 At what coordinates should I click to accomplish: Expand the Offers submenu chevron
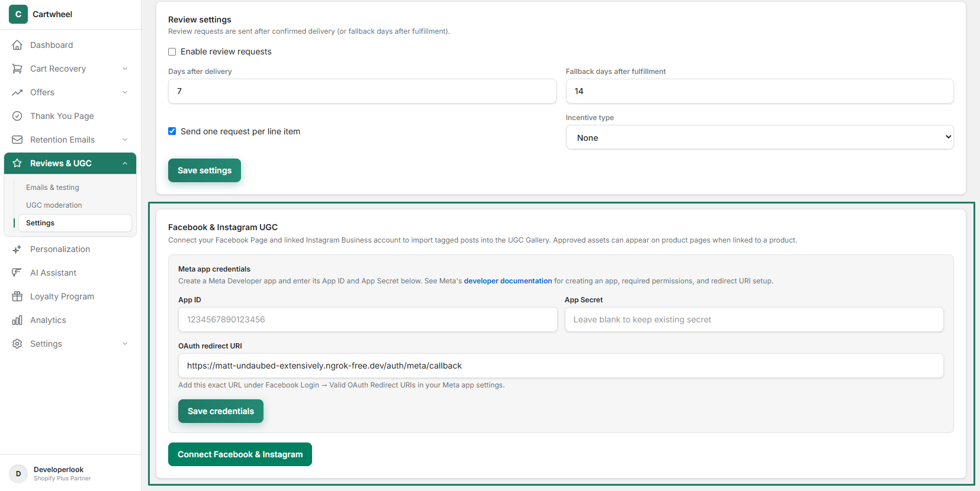125,92
